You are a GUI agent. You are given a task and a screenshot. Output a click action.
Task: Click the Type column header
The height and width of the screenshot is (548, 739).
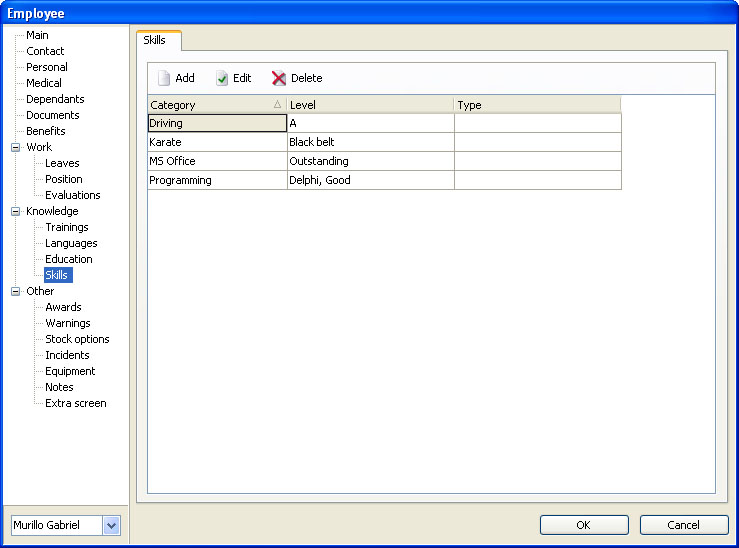point(537,105)
